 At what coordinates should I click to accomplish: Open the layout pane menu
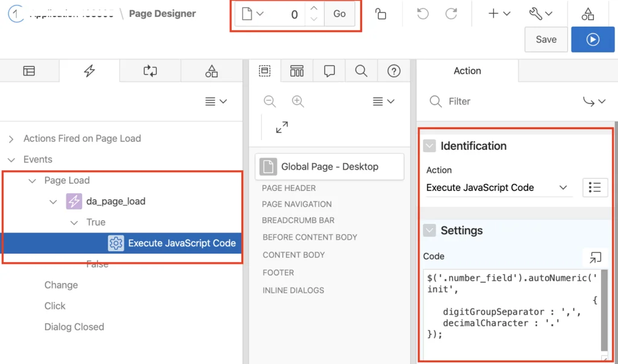pyautogui.click(x=383, y=101)
